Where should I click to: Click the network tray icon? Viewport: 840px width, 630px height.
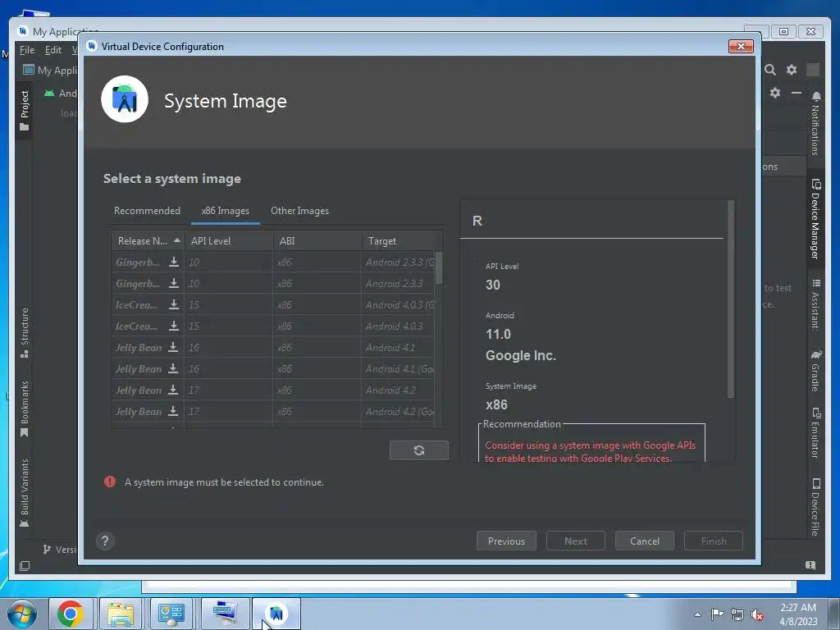tap(737, 615)
